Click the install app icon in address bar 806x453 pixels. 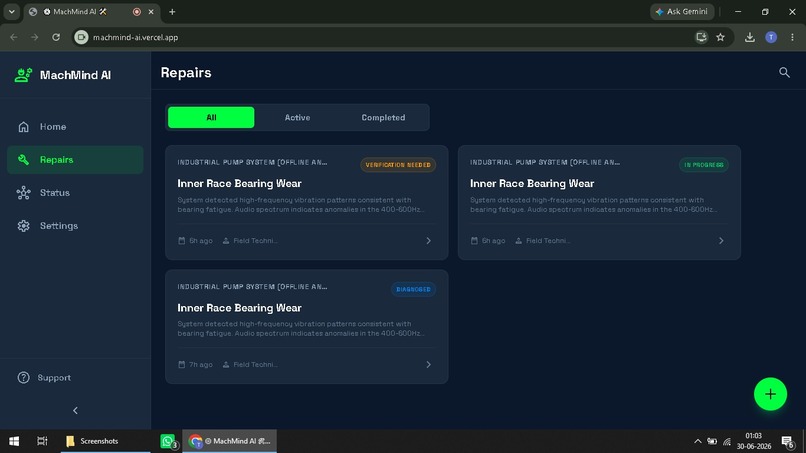(x=701, y=37)
